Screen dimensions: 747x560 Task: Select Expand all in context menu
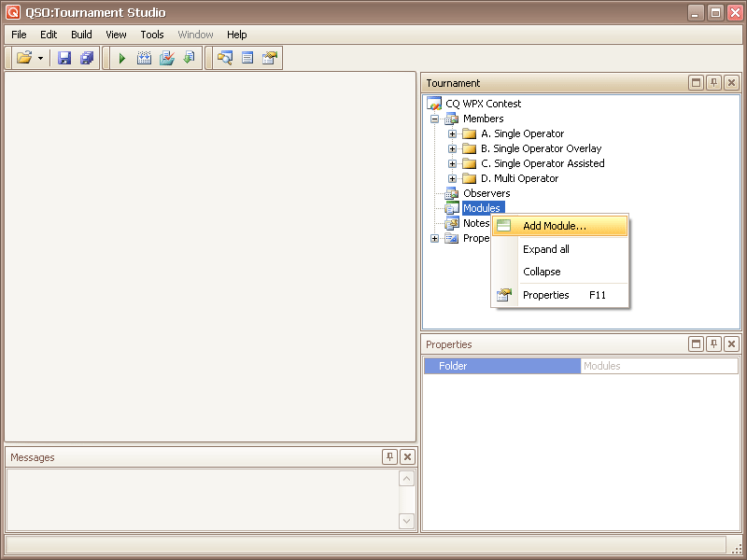click(545, 249)
